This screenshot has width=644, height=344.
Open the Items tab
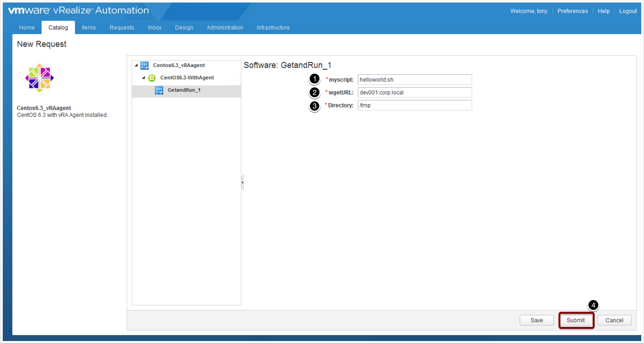click(88, 27)
